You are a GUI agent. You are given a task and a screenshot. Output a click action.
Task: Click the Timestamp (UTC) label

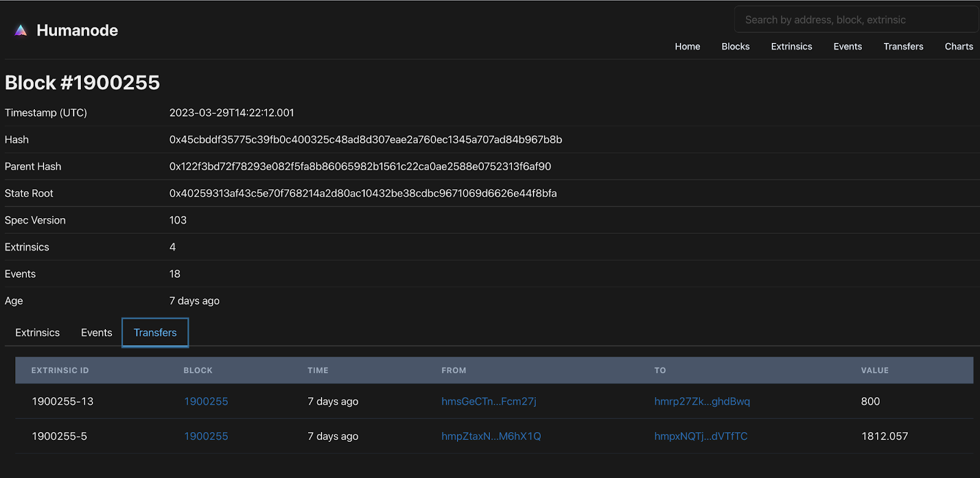click(46, 113)
